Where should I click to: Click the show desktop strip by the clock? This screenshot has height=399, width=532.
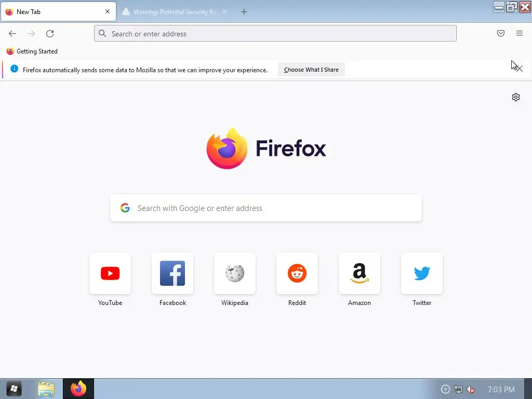pos(528,389)
